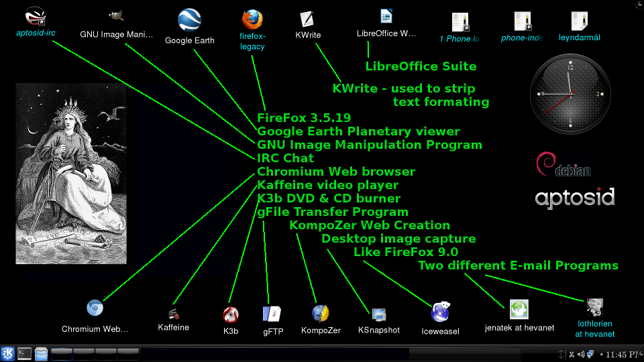This screenshot has height=362, width=644.
Task: Click the analog clock desktop widget
Action: (x=570, y=94)
